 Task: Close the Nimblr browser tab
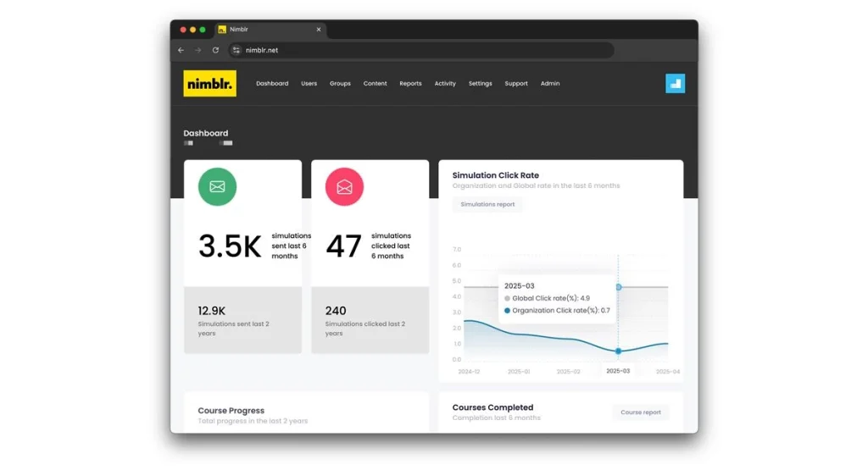[x=319, y=30]
